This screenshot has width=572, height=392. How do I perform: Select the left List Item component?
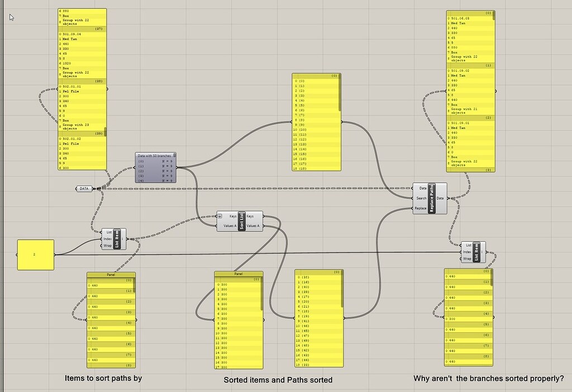[x=117, y=239]
